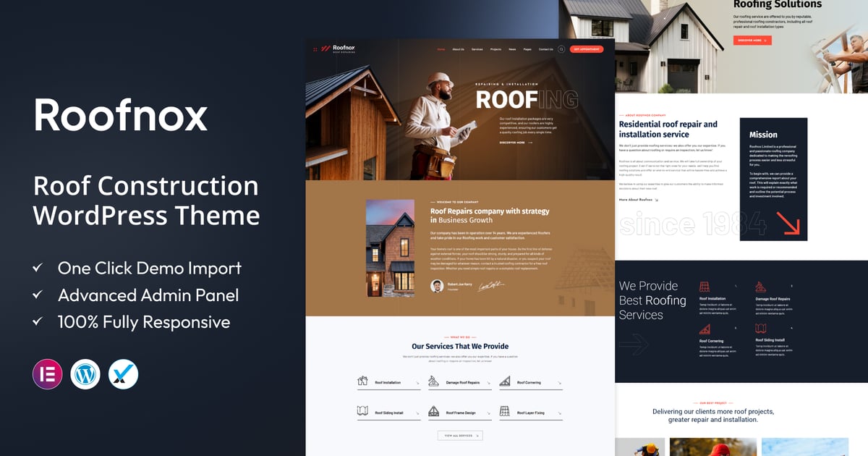Viewport: 868px width, 456px height.
Task: Click Discover More under the ROOFING hero text
Action: point(516,143)
